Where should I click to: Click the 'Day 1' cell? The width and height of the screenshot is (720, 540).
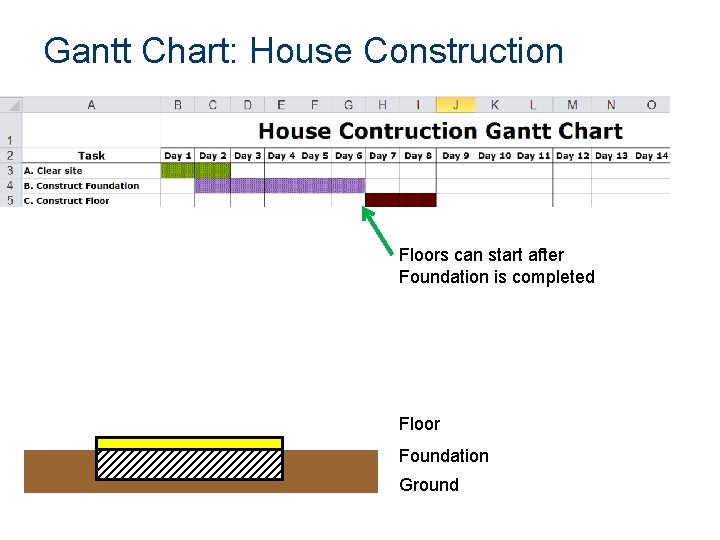click(178, 155)
